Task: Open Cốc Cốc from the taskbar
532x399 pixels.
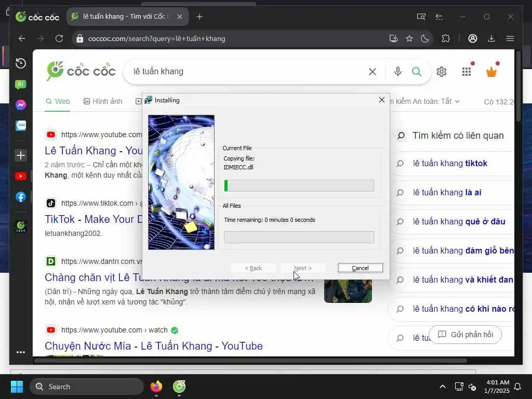Action: point(179,387)
